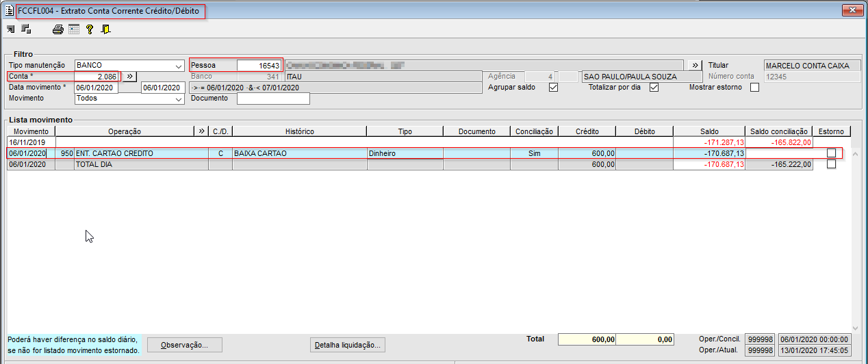Image resolution: width=868 pixels, height=364 pixels.
Task: Click the Detalha liquidação button
Action: click(348, 345)
